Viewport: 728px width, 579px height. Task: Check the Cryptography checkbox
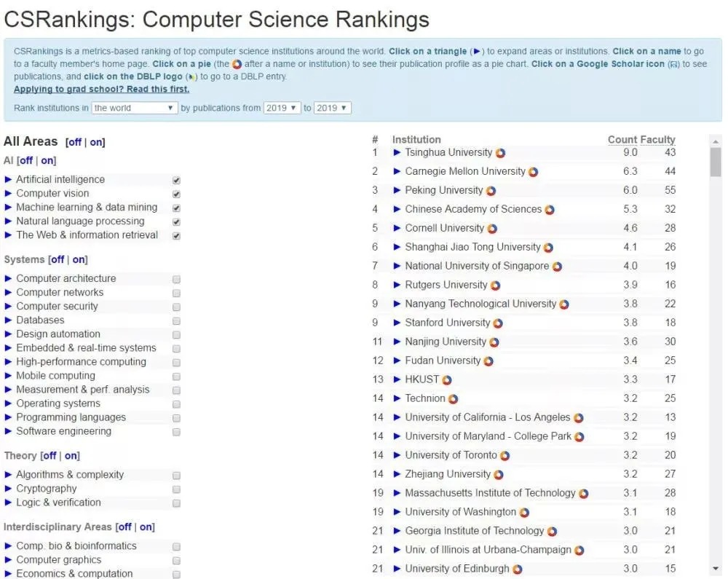pyautogui.click(x=176, y=489)
